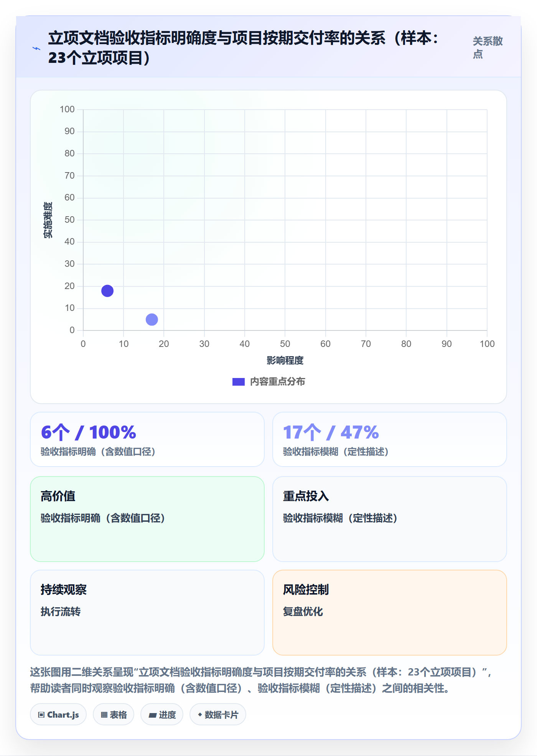Click the chart title heading text
Image resolution: width=537 pixels, height=756 pixels.
244,48
